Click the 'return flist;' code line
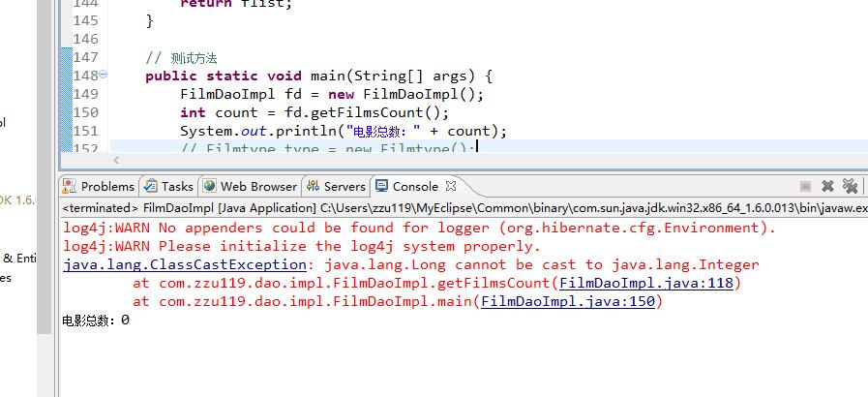Viewport: 868px width, 397px height. (x=236, y=5)
